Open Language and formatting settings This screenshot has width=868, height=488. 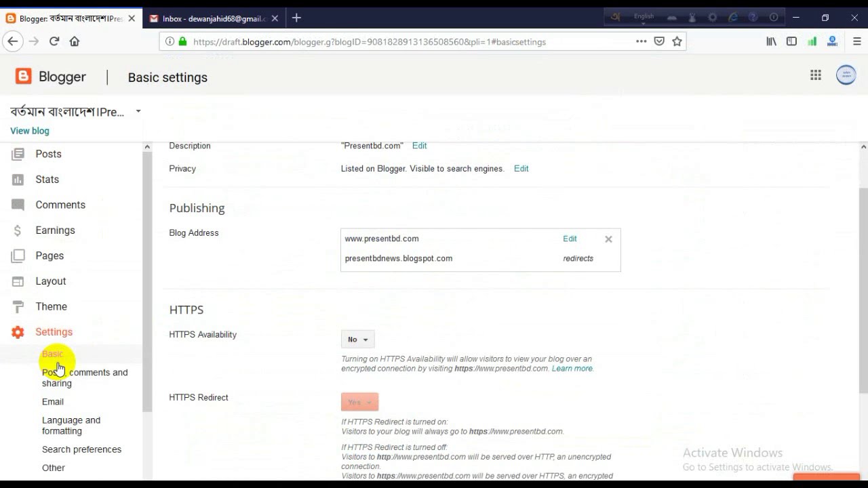pyautogui.click(x=71, y=426)
